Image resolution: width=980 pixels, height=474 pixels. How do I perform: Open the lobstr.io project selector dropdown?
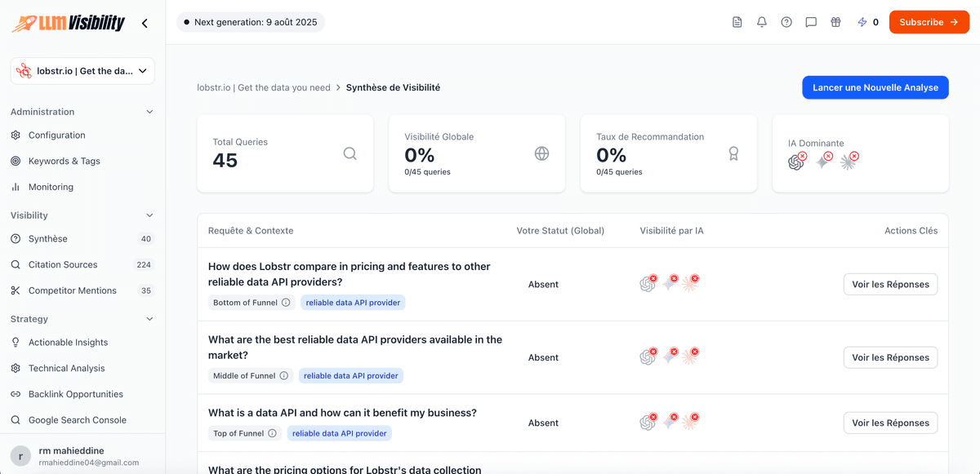pyautogui.click(x=82, y=71)
